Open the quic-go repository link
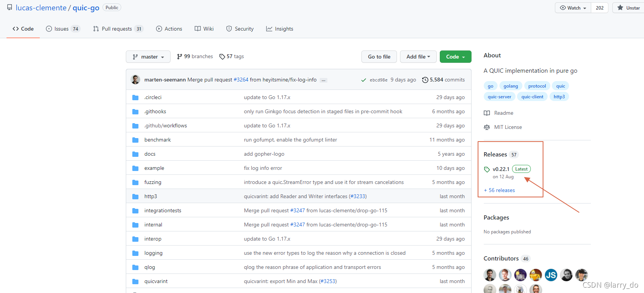This screenshot has width=644, height=293. pos(86,8)
